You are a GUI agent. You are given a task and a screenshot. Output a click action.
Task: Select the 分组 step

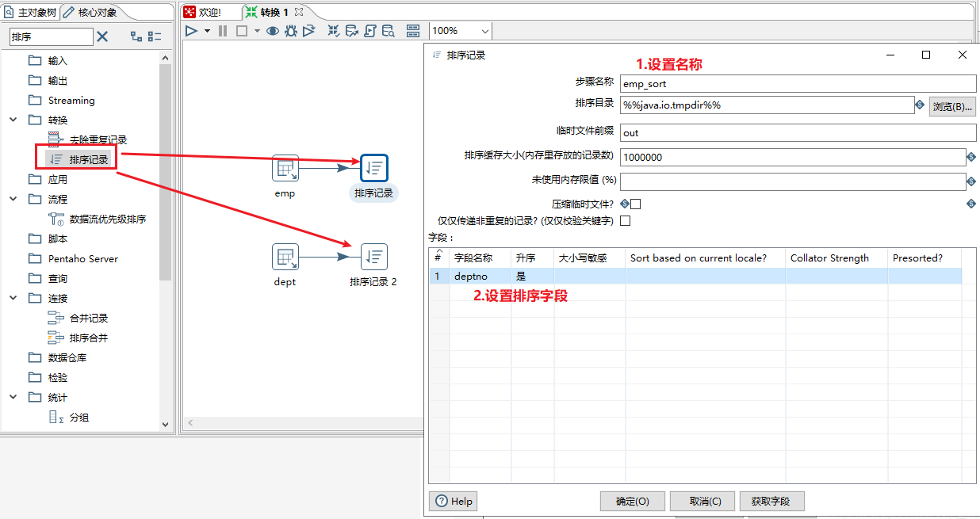tap(79, 417)
